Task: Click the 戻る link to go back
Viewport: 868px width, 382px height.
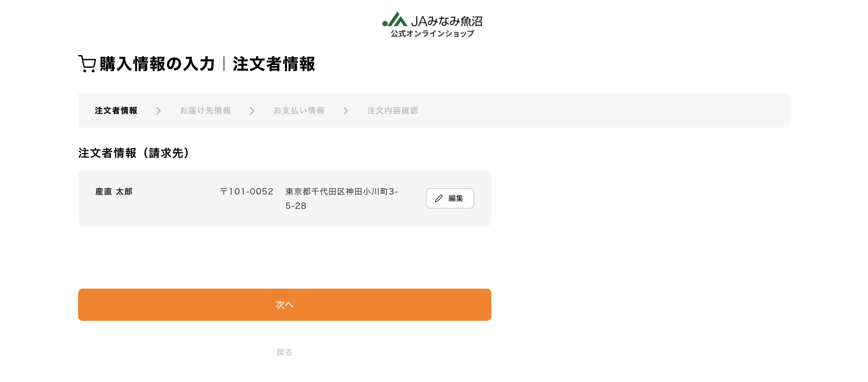Action: coord(285,353)
